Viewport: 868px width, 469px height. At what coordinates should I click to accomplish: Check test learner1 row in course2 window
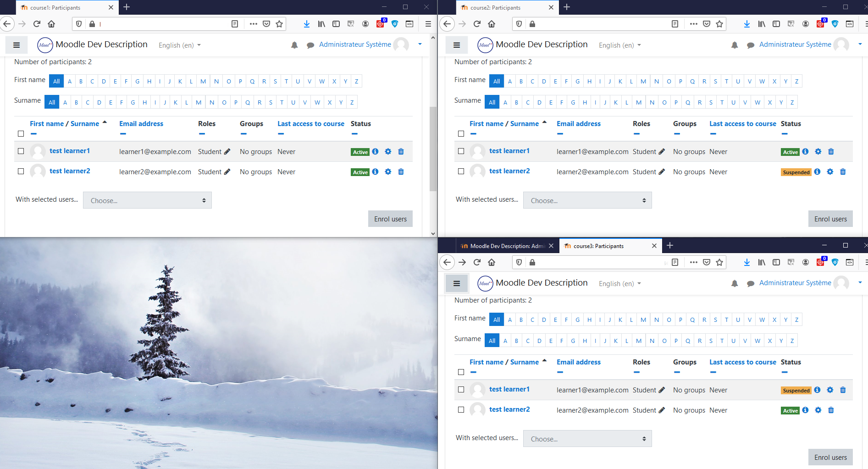pyautogui.click(x=461, y=151)
